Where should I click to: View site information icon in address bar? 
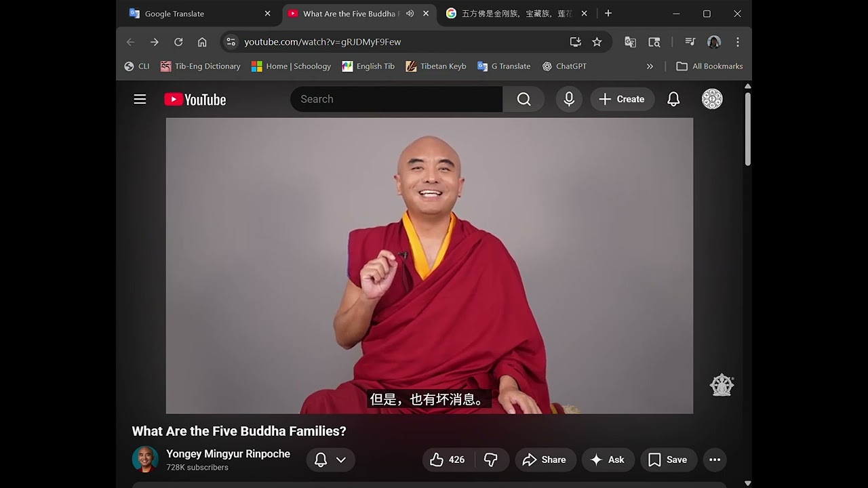click(231, 42)
